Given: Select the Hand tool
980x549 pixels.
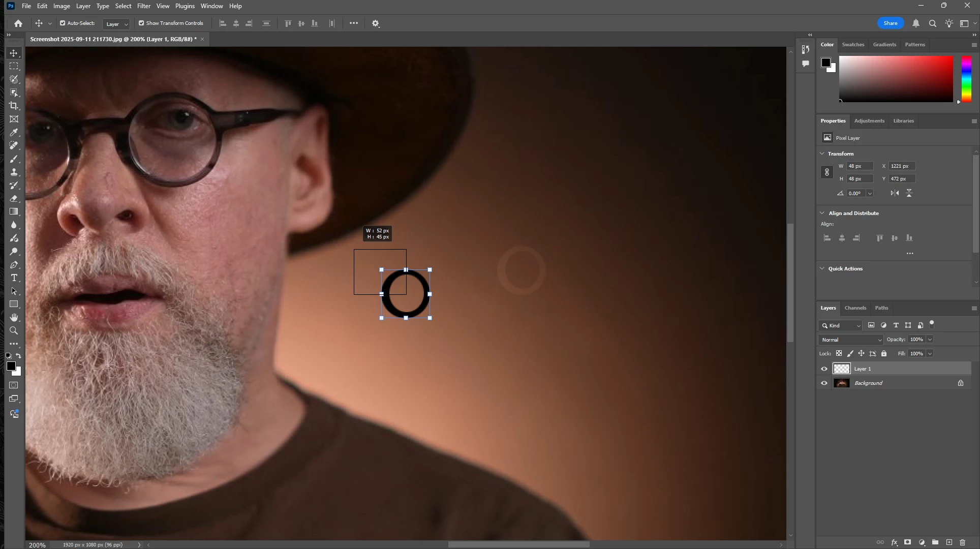Looking at the screenshot, I should click(x=14, y=318).
